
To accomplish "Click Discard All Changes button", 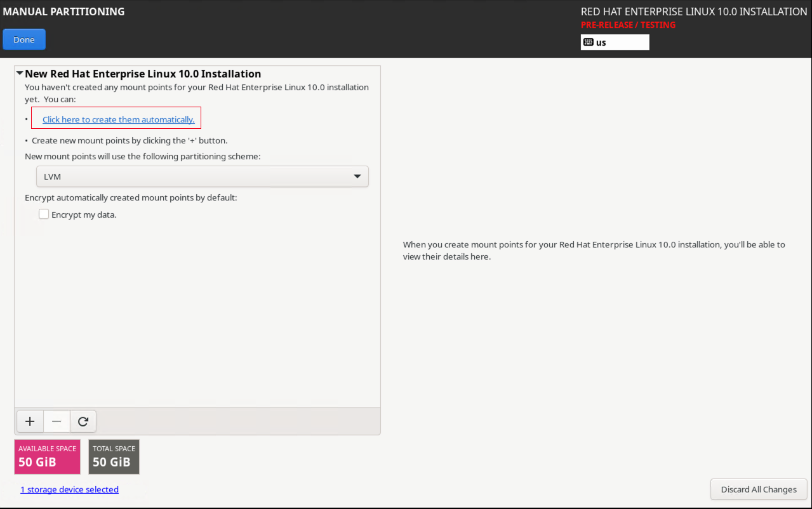I will 759,489.
